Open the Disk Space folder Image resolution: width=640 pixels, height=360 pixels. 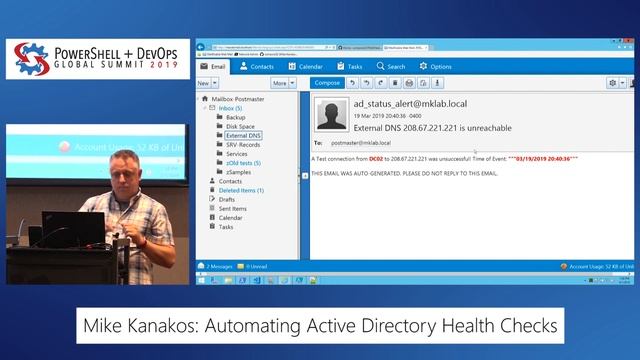point(240,127)
